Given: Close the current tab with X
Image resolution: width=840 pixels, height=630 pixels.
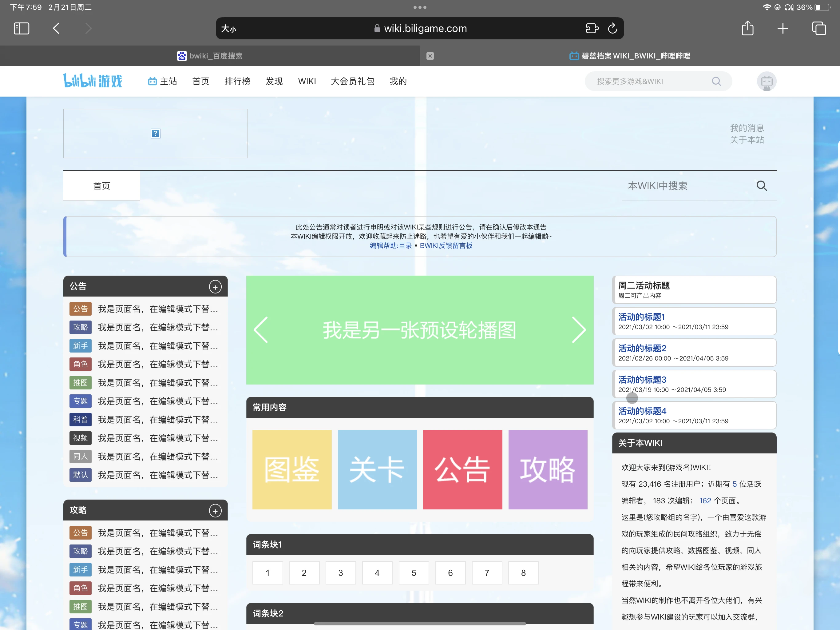Looking at the screenshot, I should click(430, 56).
